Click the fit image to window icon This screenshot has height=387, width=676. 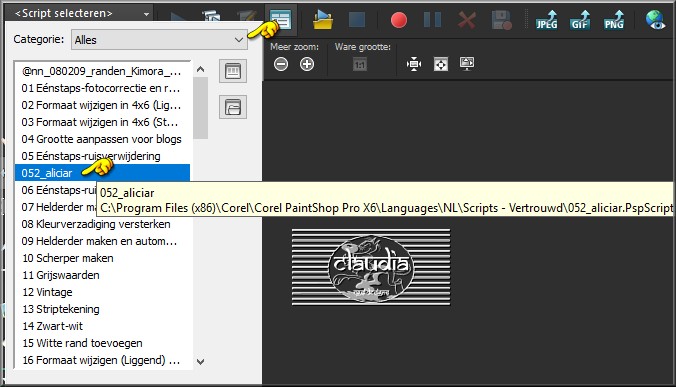pos(441,64)
